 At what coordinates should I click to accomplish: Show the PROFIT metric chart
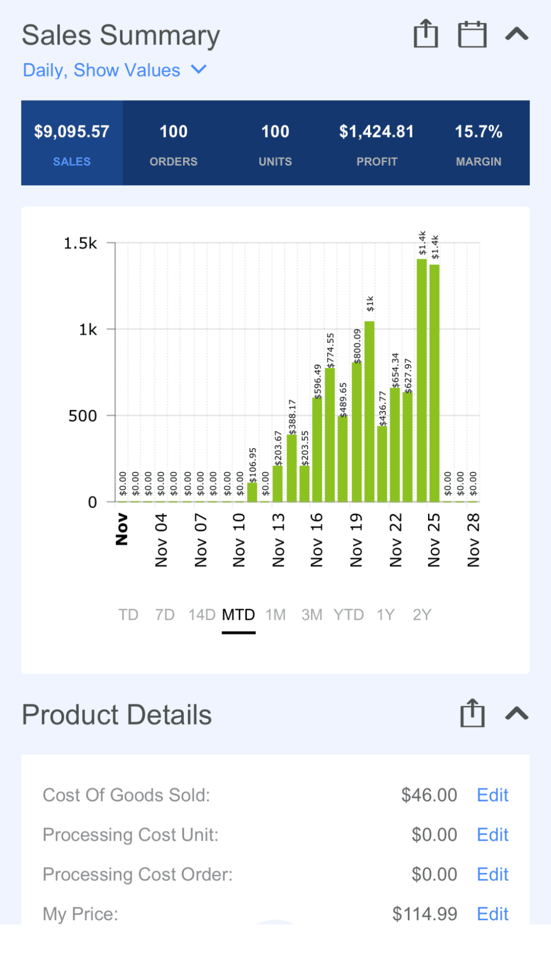pos(376,143)
